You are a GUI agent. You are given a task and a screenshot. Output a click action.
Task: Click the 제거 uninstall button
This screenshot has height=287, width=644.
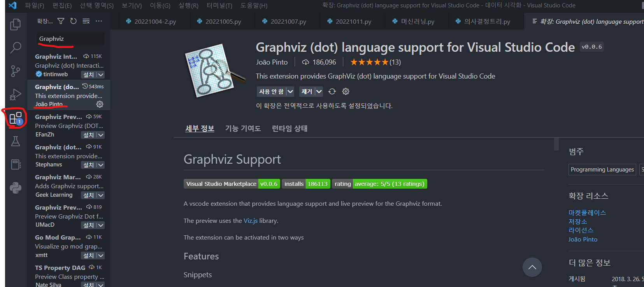pyautogui.click(x=307, y=91)
